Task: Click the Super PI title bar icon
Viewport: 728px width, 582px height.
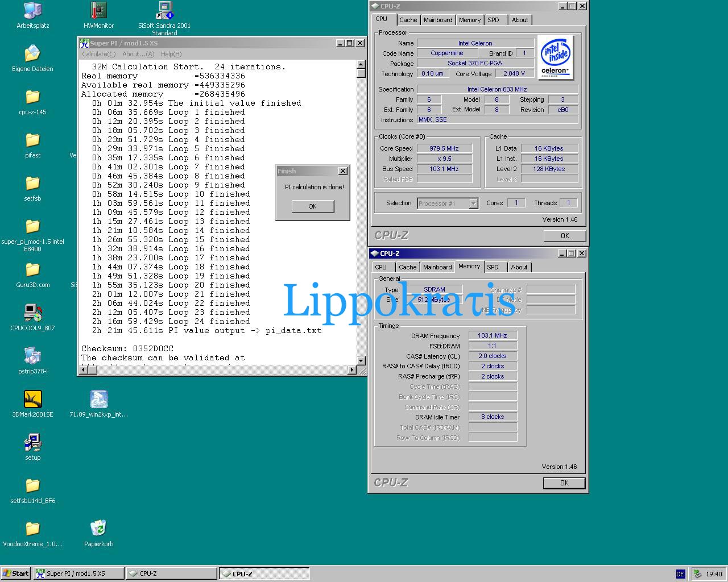Action: (84, 43)
